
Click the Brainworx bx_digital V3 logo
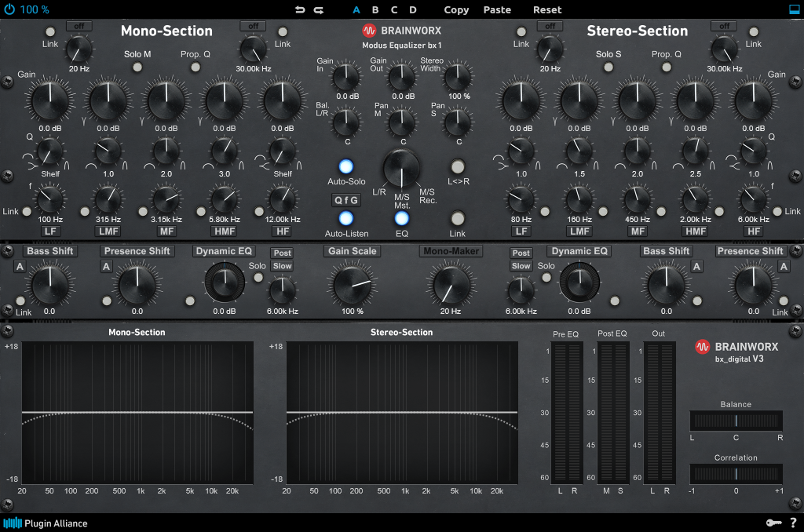[x=736, y=352]
